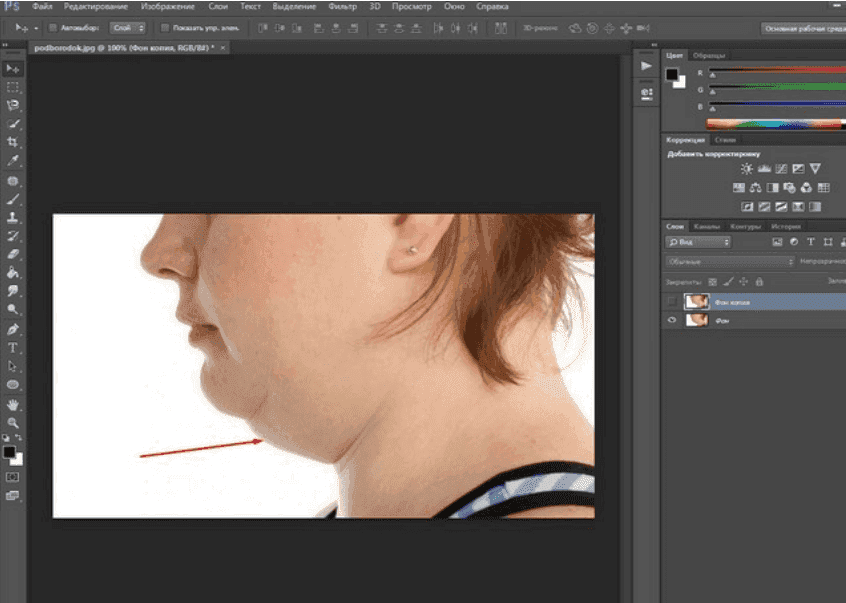846x603 pixels.
Task: Open the Основная рабочая среда workspace switcher
Action: [x=799, y=28]
